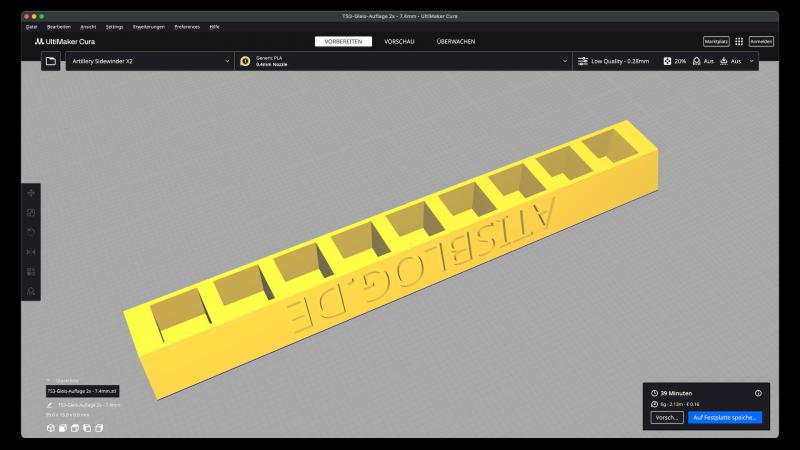Open the Hilfe menu
Screen dimensions: 800x450
(214, 27)
